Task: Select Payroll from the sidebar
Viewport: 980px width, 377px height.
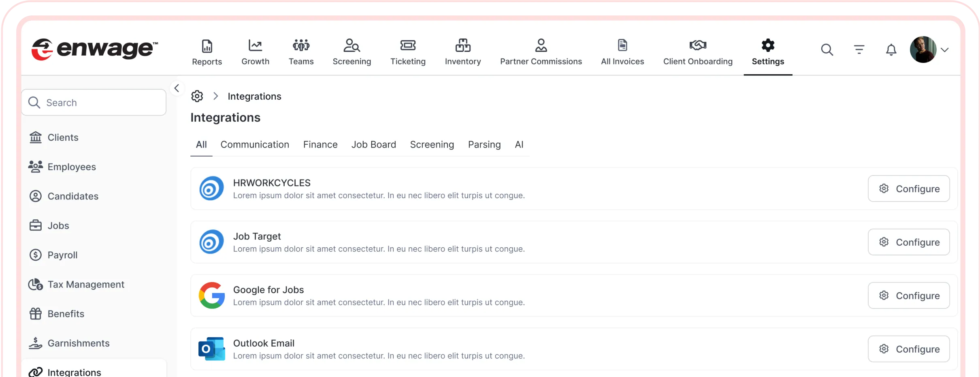Action: 62,255
